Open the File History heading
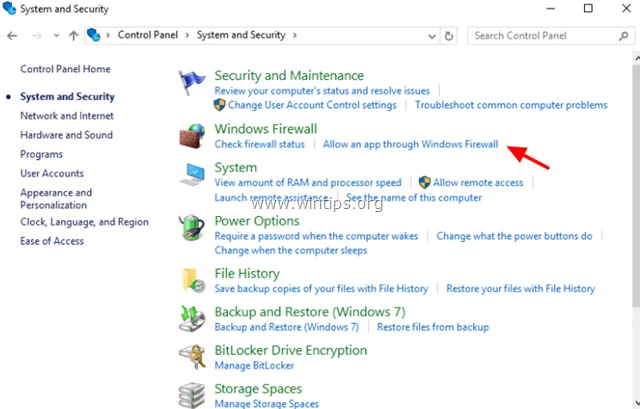 pos(247,273)
